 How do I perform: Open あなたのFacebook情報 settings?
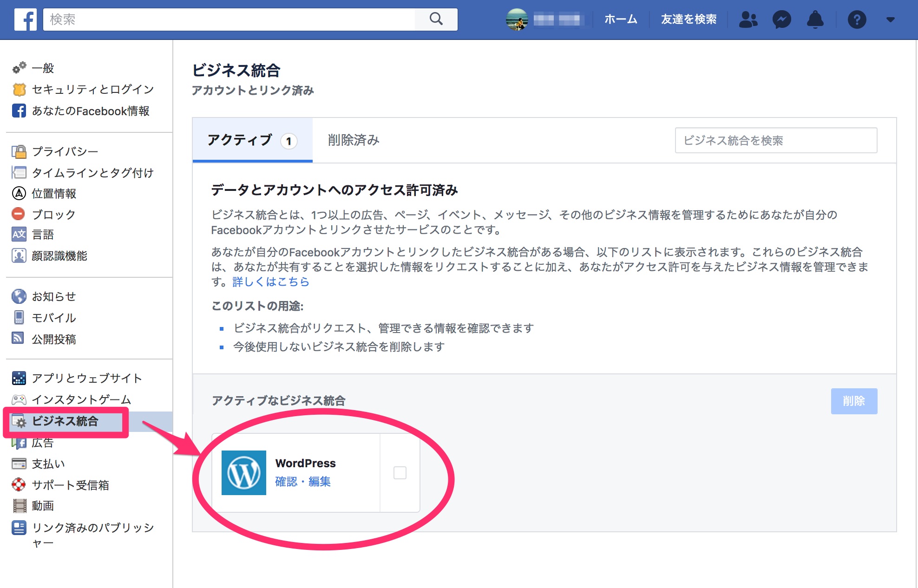click(91, 111)
